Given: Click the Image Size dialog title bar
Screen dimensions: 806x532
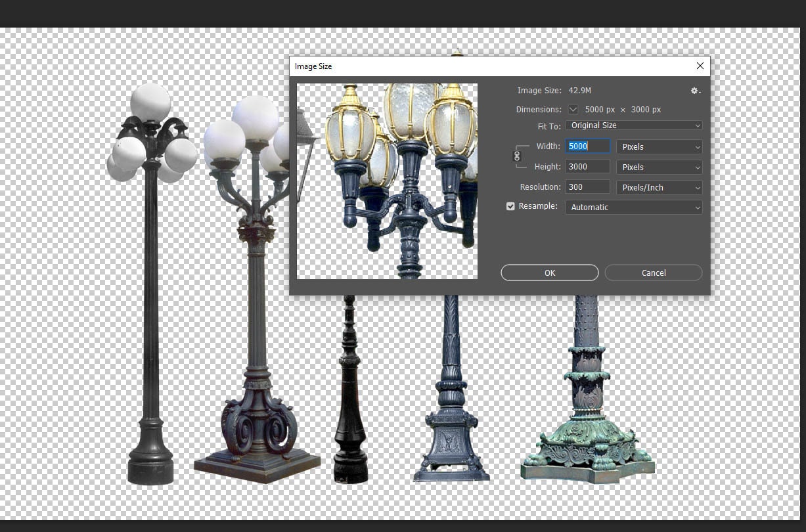Looking at the screenshot, I should [x=460, y=66].
